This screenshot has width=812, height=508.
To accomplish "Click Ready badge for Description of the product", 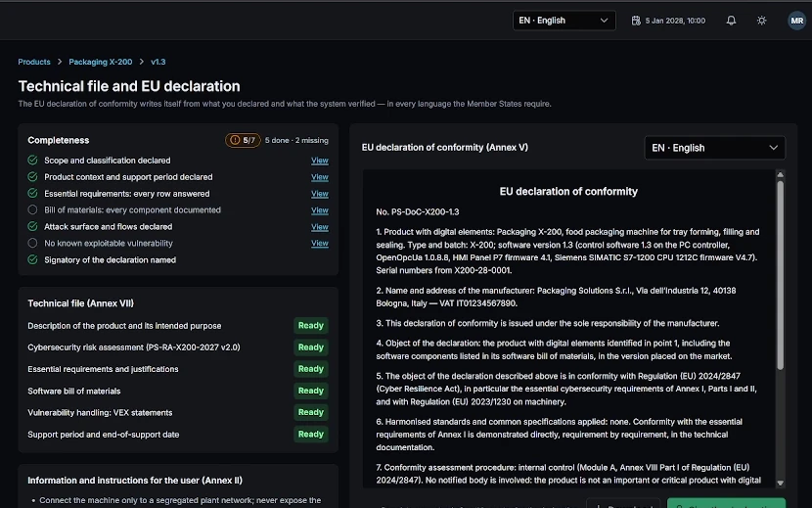I will click(311, 326).
